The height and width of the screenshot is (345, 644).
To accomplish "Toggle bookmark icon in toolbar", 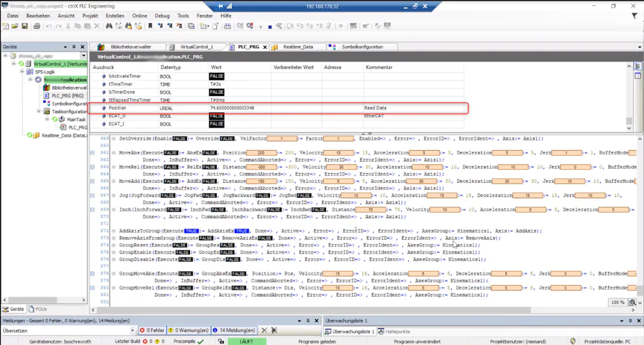I will (150, 26).
